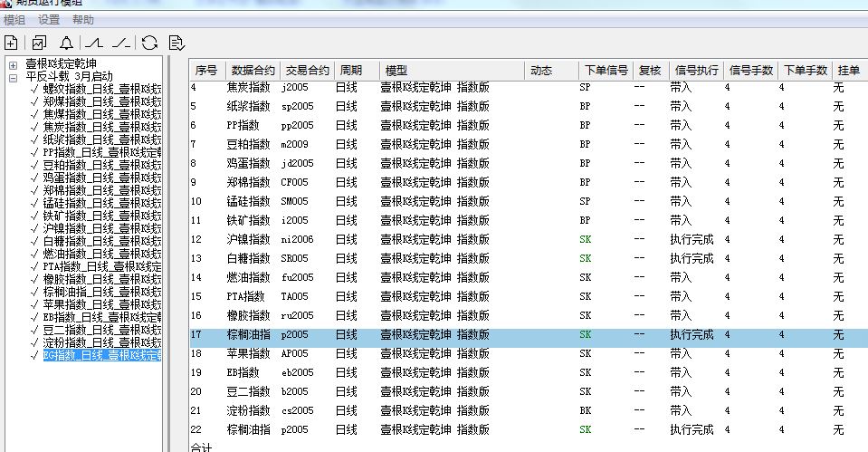Click the add new module plus icon
Image resolution: width=868 pixels, height=452 pixels.
11,43
